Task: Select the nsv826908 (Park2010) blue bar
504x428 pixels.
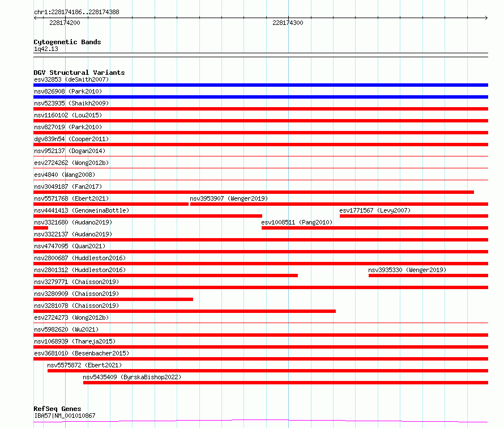Action: point(260,97)
